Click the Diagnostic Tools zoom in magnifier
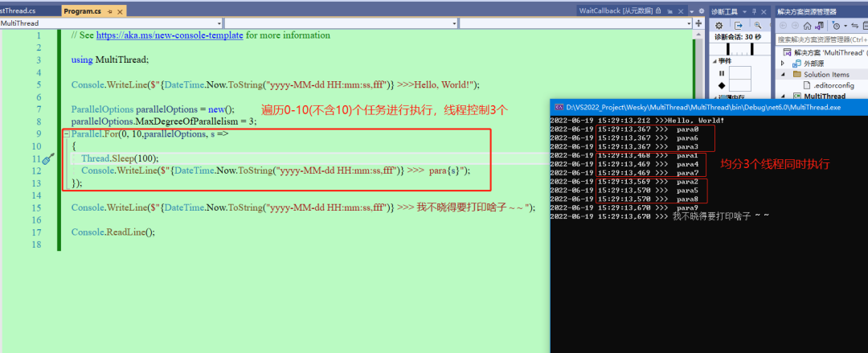868x353 pixels. 756,26
